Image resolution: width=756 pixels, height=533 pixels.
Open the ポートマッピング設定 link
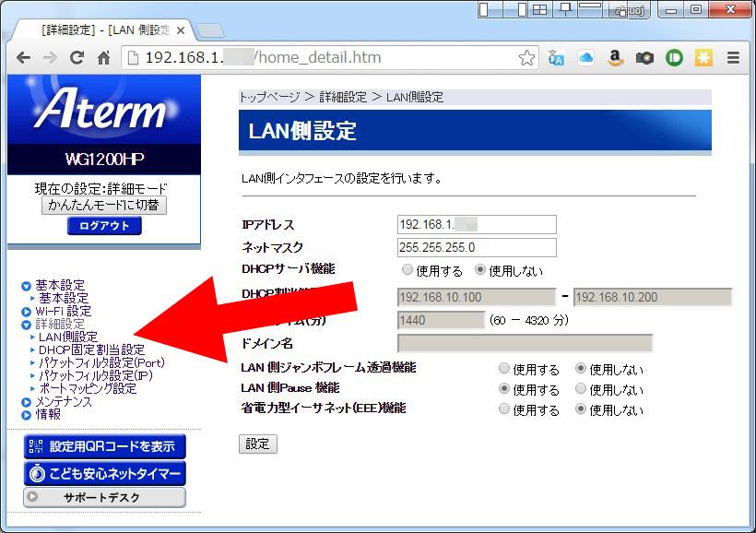[x=88, y=388]
